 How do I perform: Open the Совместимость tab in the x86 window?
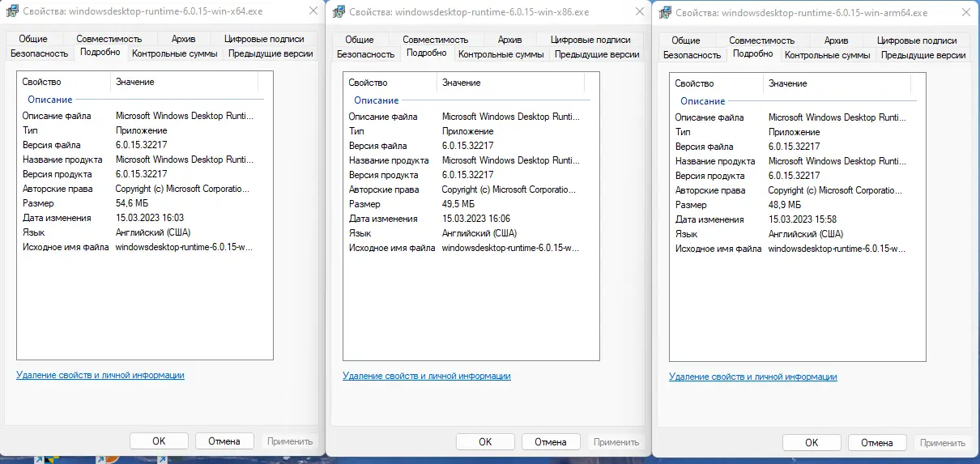436,40
